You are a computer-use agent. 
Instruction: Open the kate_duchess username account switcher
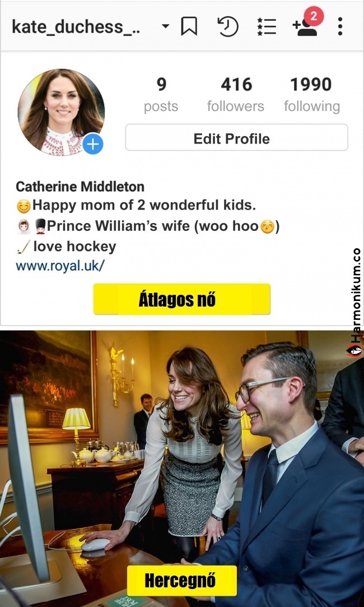tap(76, 27)
